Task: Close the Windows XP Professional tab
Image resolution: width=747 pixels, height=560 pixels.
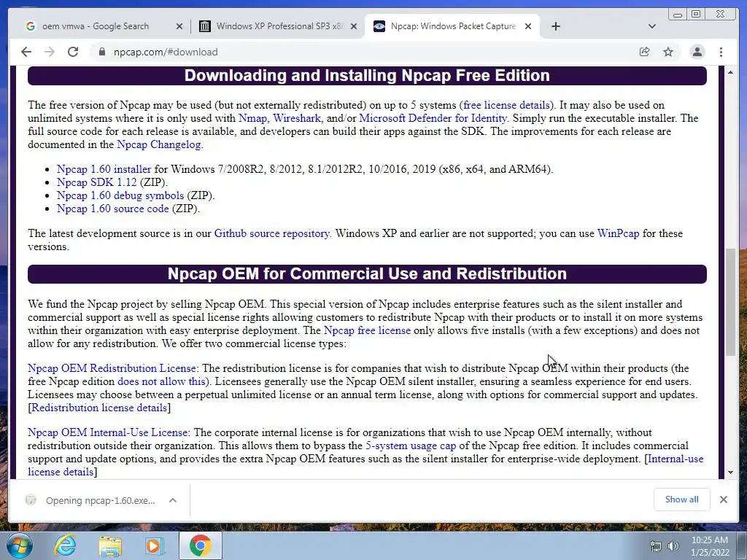Action: click(354, 26)
